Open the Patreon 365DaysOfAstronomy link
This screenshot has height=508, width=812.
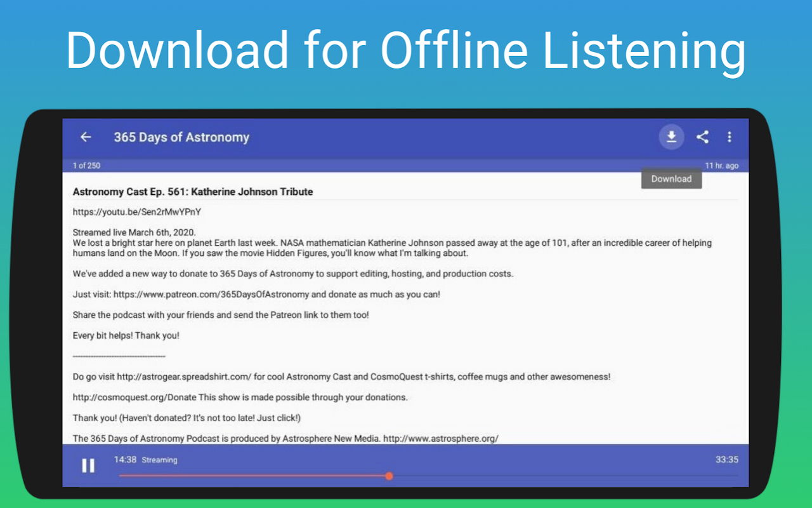[211, 295]
